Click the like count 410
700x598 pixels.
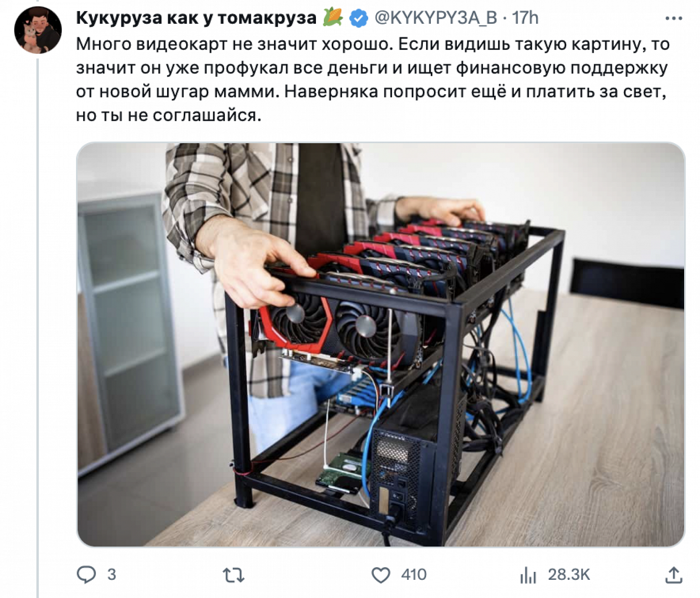[413, 575]
